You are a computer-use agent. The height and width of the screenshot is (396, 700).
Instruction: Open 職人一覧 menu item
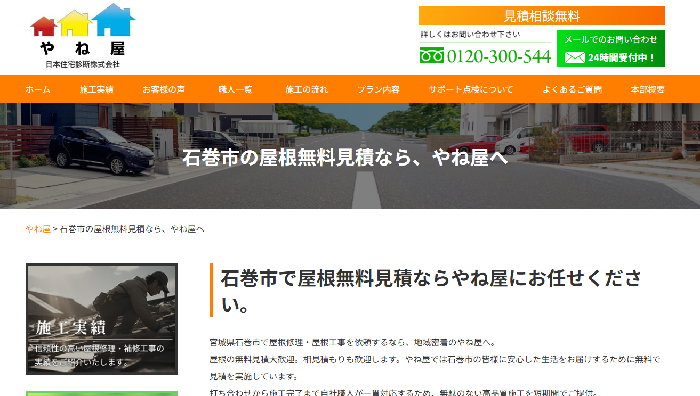click(235, 89)
